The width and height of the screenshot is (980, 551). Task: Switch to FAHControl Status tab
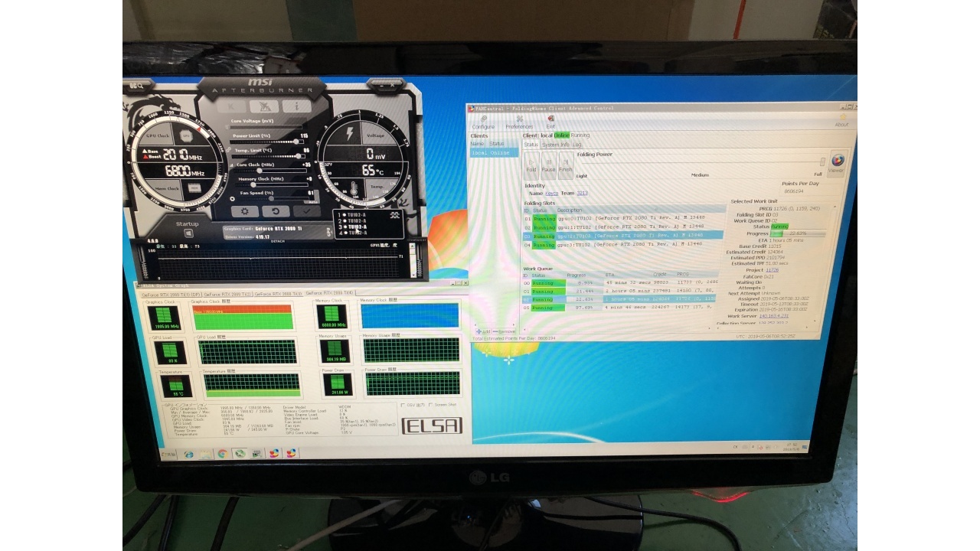point(531,144)
